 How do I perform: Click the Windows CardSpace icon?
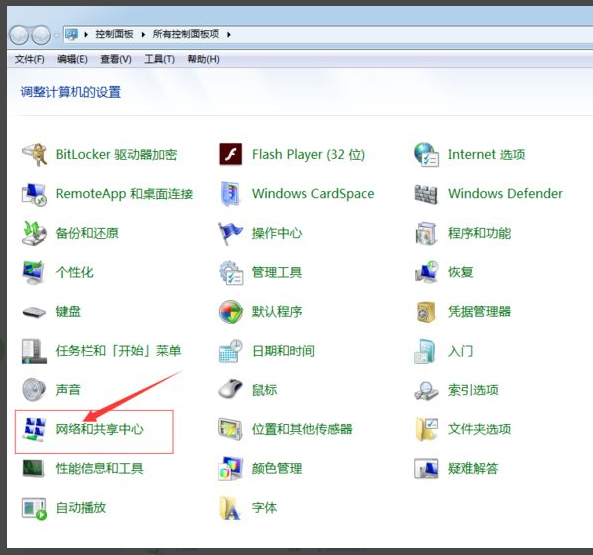[x=231, y=194]
